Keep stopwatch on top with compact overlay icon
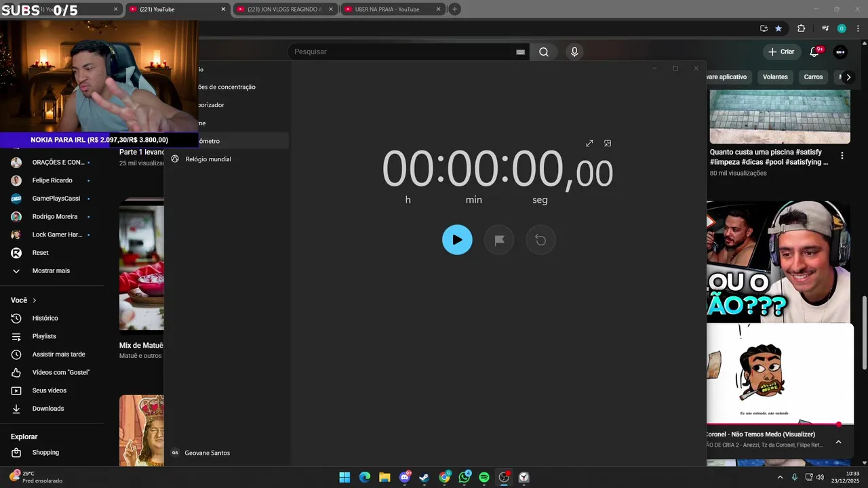Screen dimensions: 868x488 (608, 143)
